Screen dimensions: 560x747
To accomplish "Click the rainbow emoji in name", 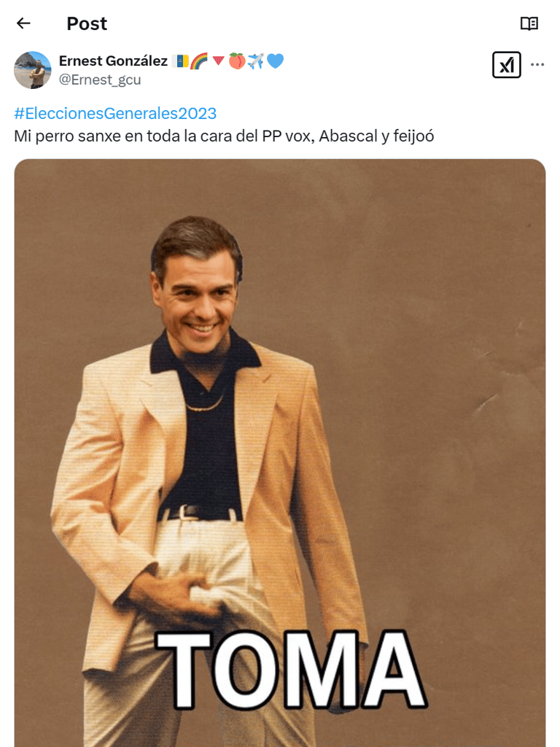I will click(x=199, y=61).
